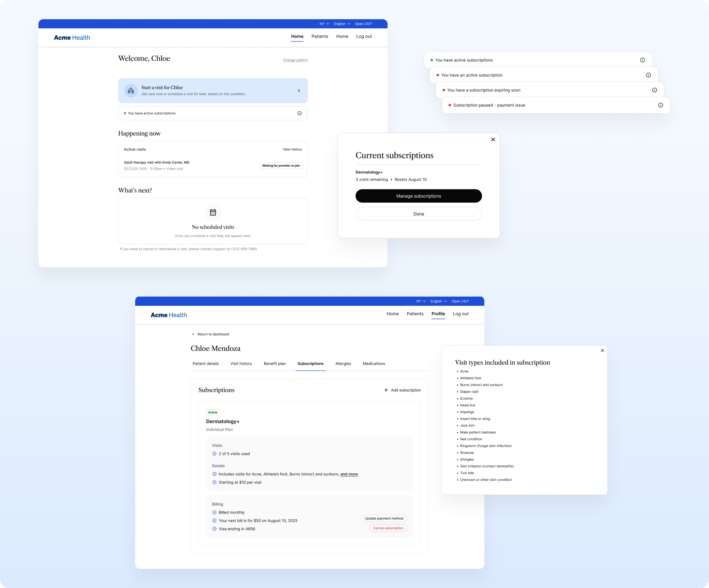Click info icon on 'Subscription paused - payment issue'
709x588 pixels.
660,105
